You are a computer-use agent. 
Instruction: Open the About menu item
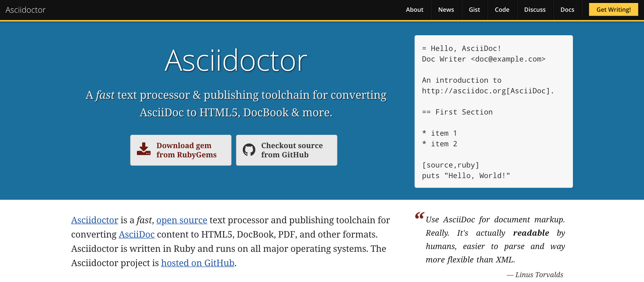click(x=415, y=10)
